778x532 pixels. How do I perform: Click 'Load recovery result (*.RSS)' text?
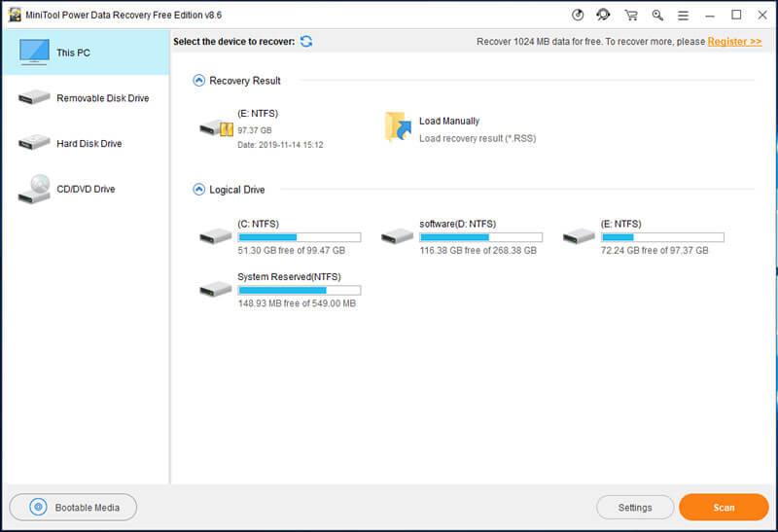point(477,138)
